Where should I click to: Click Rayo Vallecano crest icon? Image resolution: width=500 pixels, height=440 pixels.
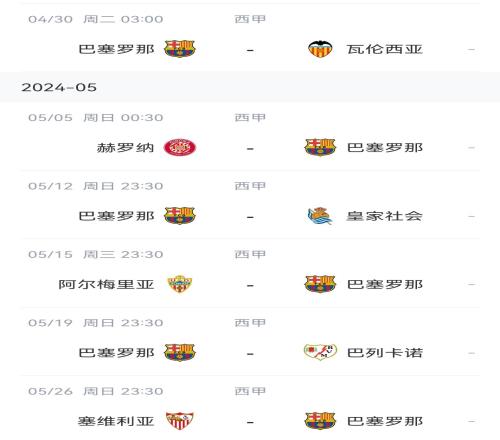320,352
